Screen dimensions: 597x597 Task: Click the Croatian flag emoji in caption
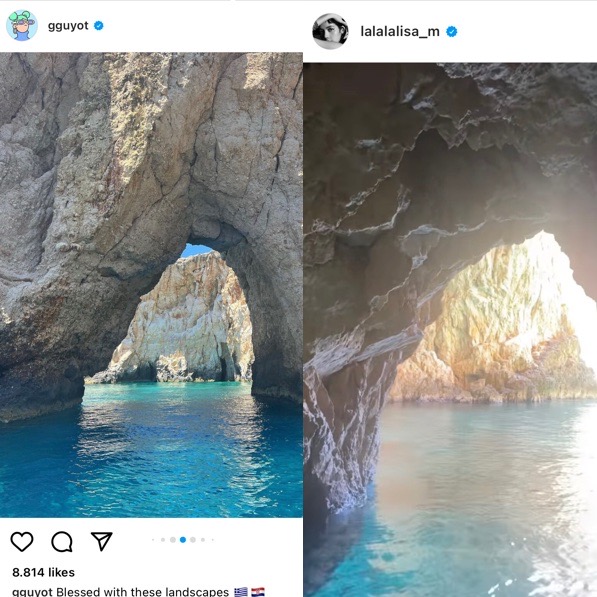258,592
